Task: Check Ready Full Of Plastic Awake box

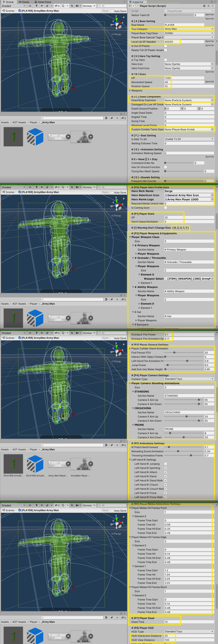Action: coord(166,50)
